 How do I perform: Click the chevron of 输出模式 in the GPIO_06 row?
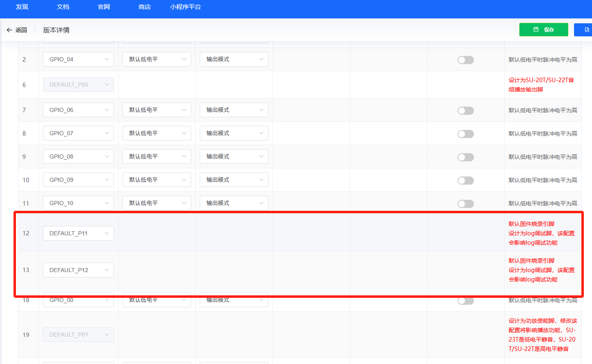[261, 110]
